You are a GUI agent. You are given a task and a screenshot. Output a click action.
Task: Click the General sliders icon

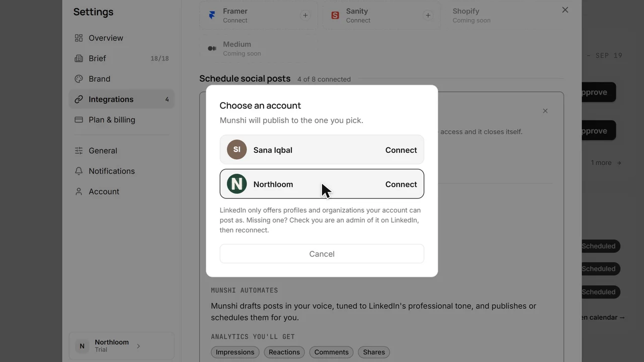78,151
